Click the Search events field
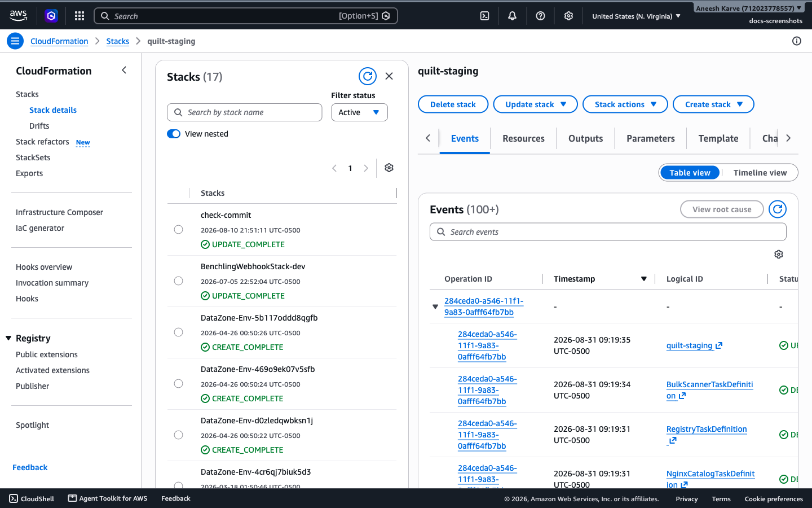 click(608, 232)
